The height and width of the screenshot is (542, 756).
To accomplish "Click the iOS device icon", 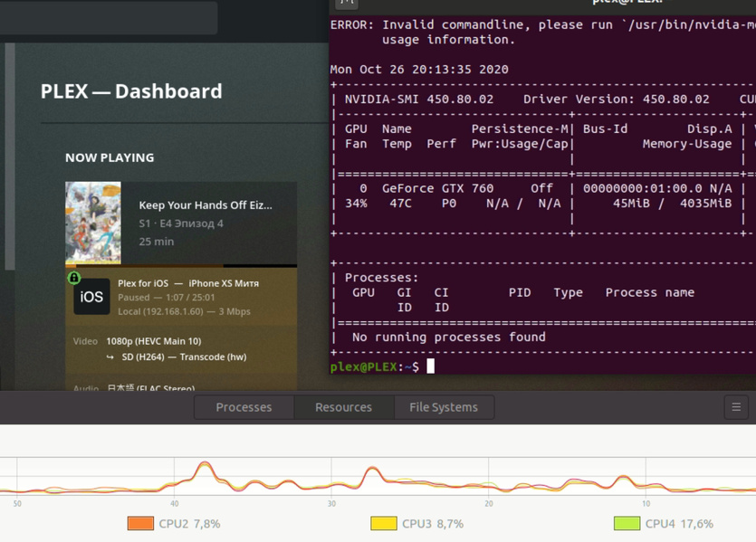I will tap(91, 297).
